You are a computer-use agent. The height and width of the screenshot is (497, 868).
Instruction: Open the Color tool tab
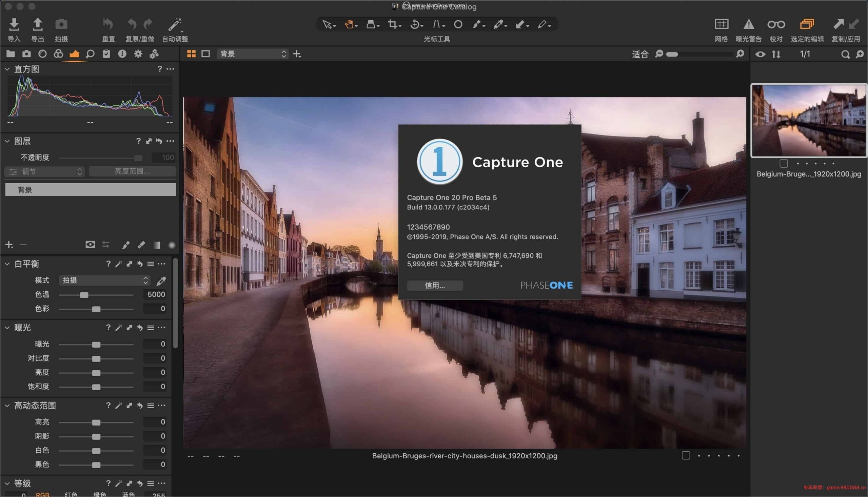point(58,54)
